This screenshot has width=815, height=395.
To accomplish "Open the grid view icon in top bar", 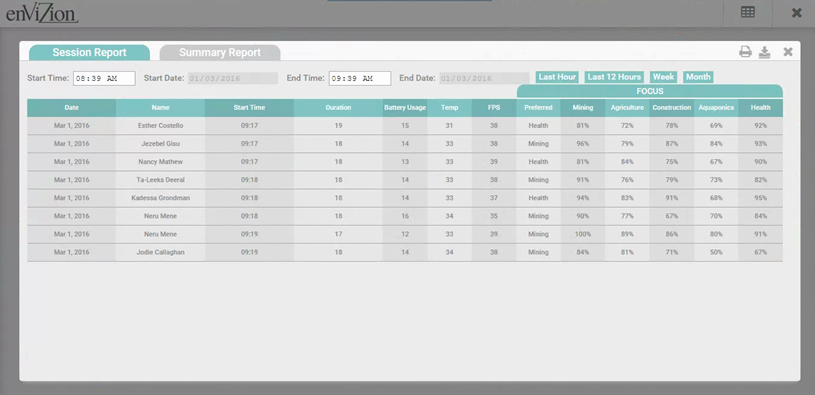I will tap(748, 12).
